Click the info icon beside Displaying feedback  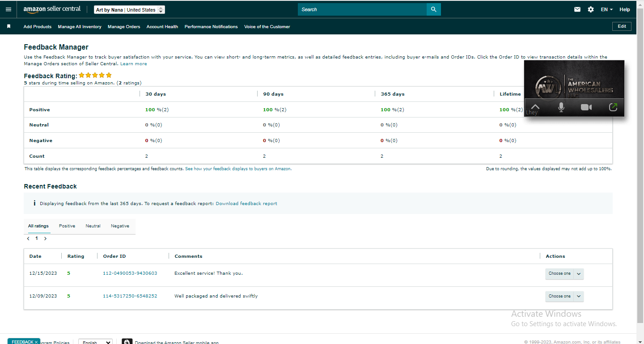pos(34,203)
